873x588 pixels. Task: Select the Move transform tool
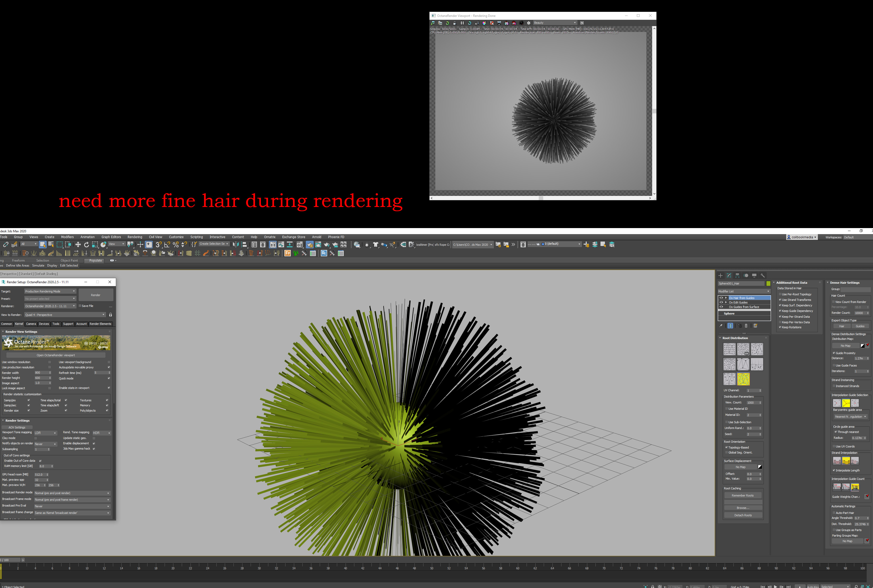point(78,244)
